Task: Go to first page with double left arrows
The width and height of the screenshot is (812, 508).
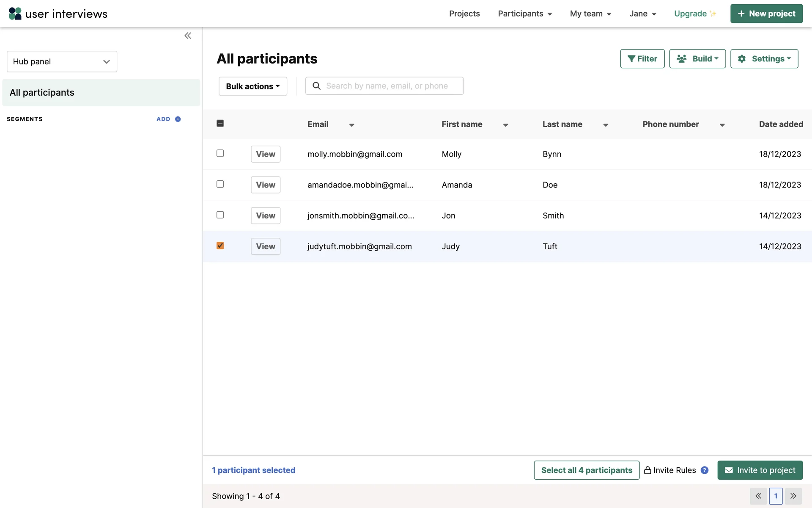Action: pos(758,496)
